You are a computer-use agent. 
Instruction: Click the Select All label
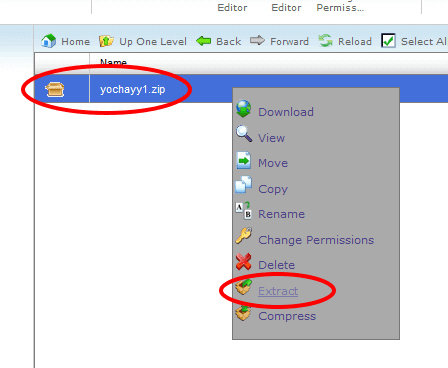[x=424, y=42]
